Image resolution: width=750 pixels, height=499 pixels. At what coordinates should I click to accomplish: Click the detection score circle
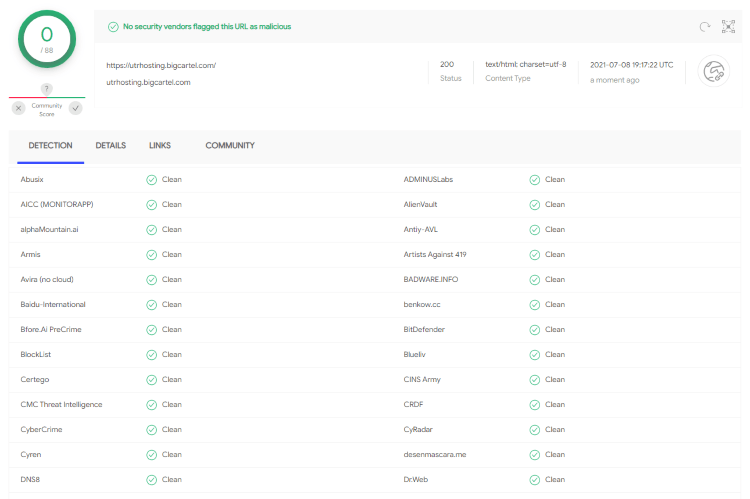(x=46, y=40)
